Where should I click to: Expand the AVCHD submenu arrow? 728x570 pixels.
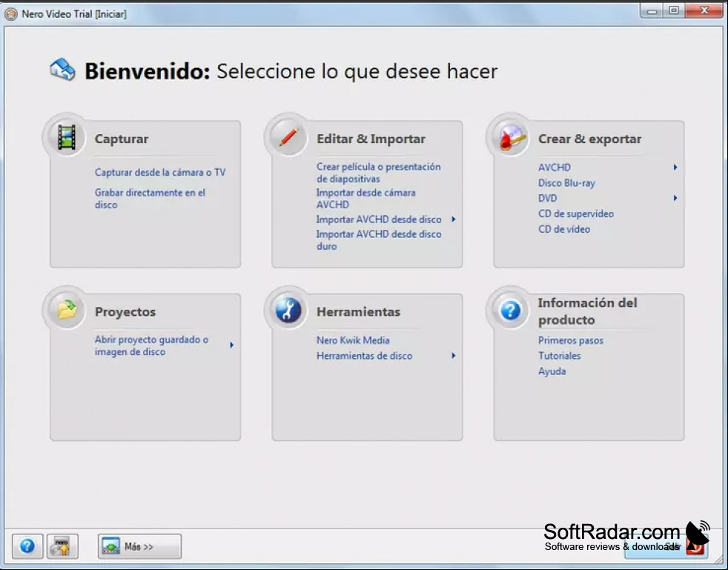tap(675, 167)
